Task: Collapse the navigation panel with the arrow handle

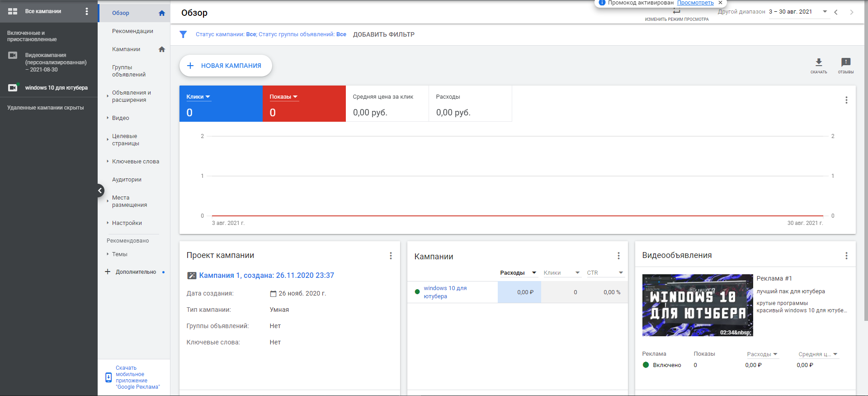Action: coord(100,191)
